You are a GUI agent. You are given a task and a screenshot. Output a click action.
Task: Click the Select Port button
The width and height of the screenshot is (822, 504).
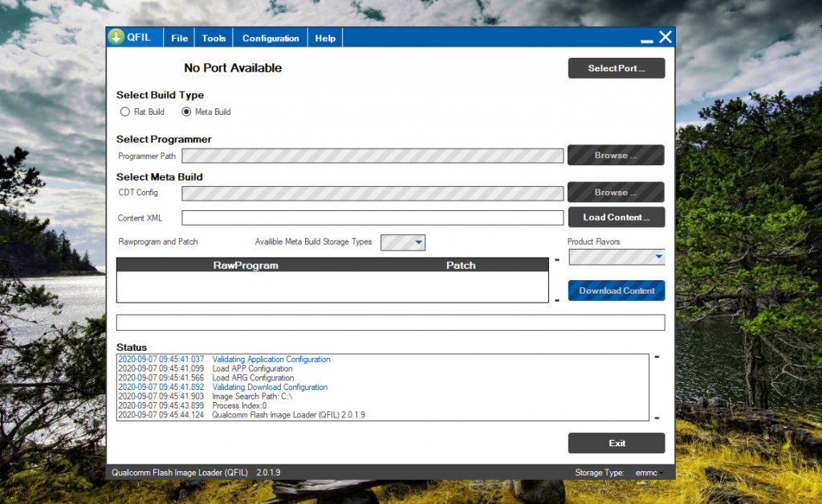point(616,68)
